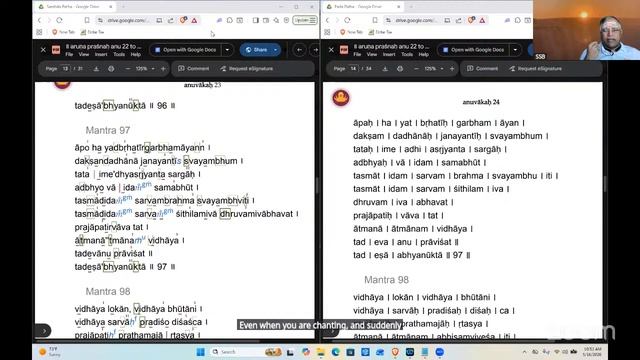Zoom out using minus in left viewer

pyautogui.click(x=128, y=69)
